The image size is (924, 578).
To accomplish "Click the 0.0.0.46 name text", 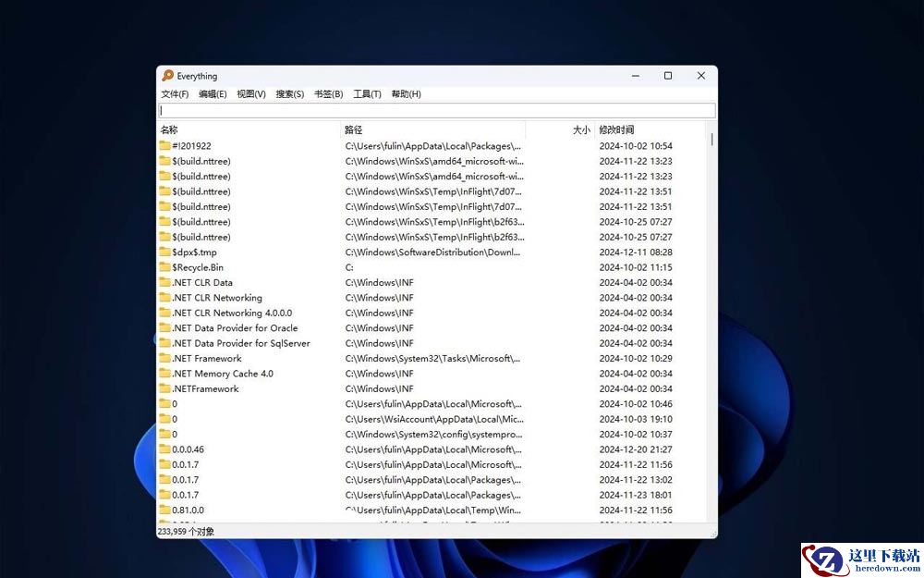I will point(188,449).
